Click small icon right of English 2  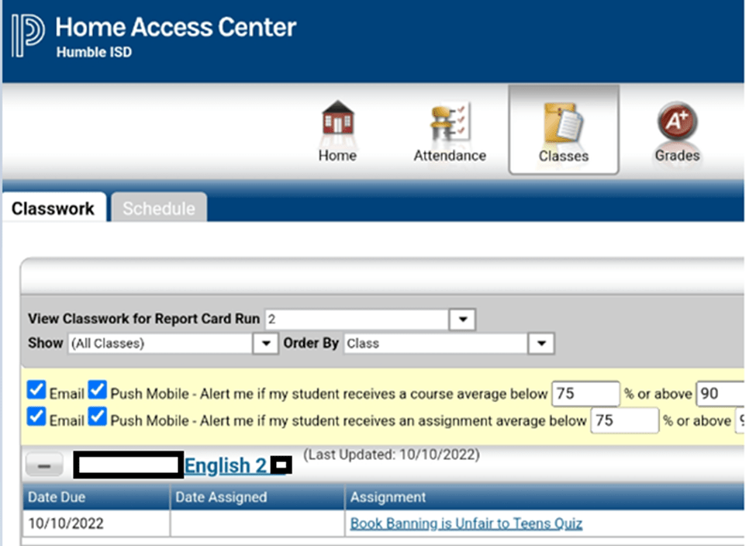pos(281,465)
